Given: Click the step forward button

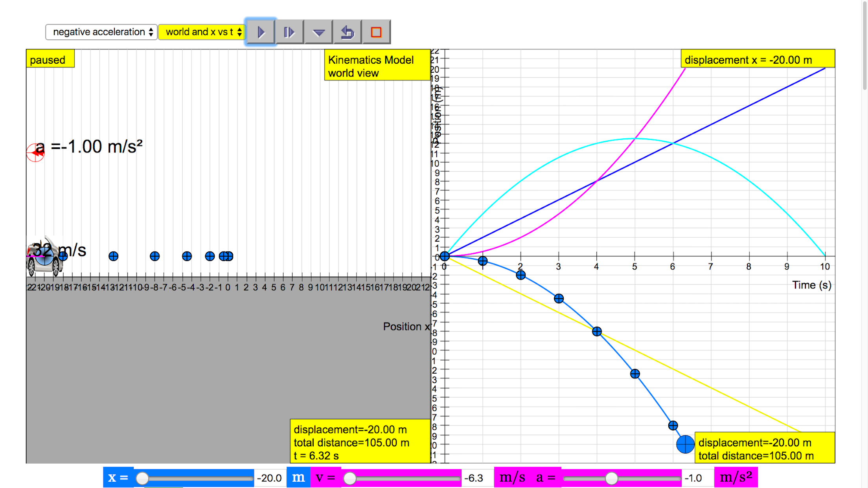Looking at the screenshot, I should (289, 32).
